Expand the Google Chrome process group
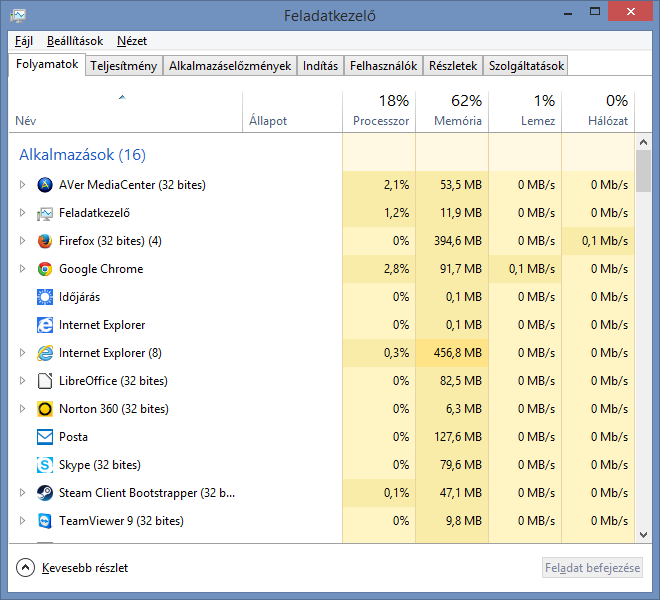Screen dimensions: 660x600 [x=22, y=269]
